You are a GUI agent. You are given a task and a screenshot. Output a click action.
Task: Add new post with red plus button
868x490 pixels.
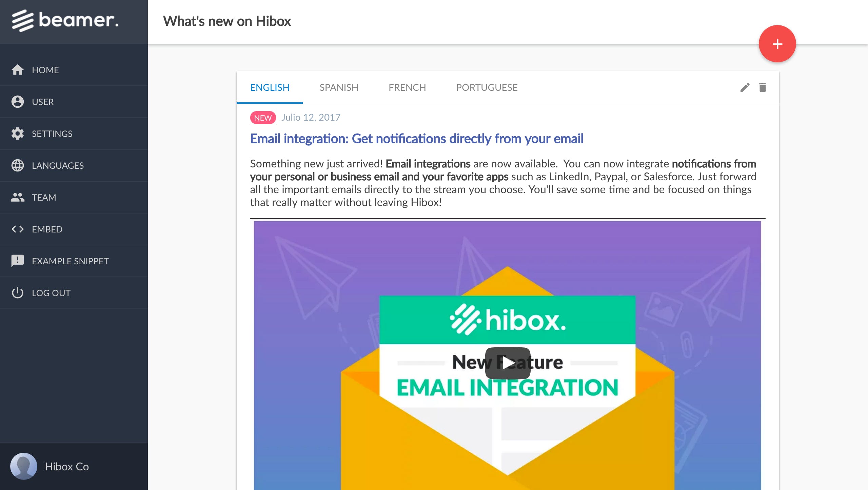(x=777, y=44)
